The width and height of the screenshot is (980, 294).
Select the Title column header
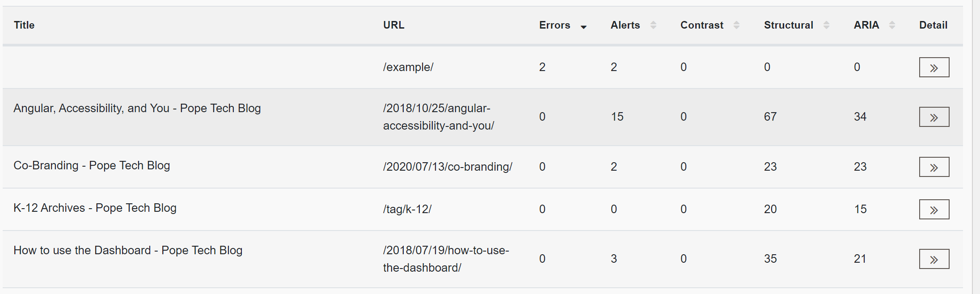(x=24, y=25)
